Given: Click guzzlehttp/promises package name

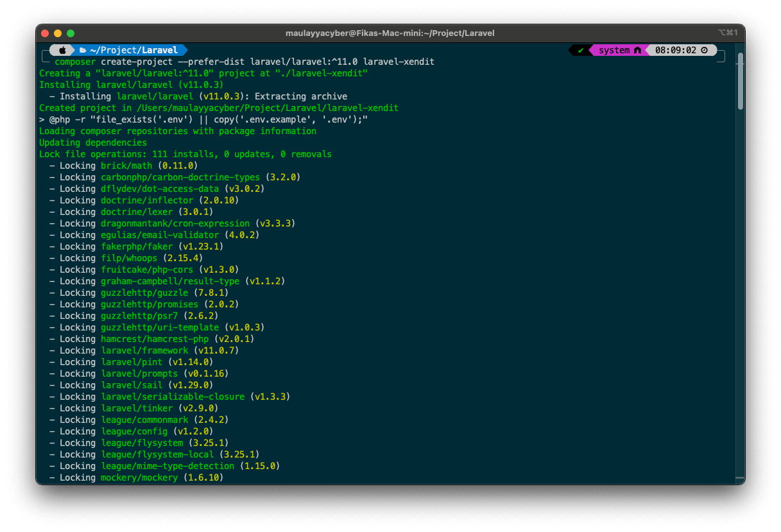Looking at the screenshot, I should pos(150,304).
